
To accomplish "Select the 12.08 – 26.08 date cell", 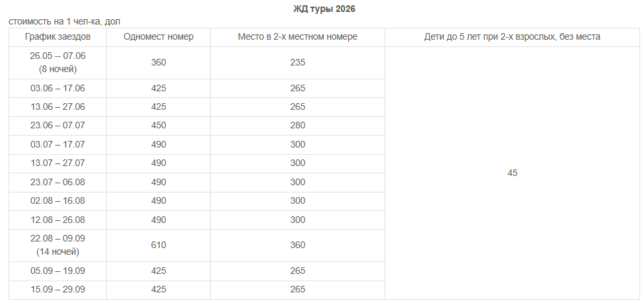I will pos(58,220).
